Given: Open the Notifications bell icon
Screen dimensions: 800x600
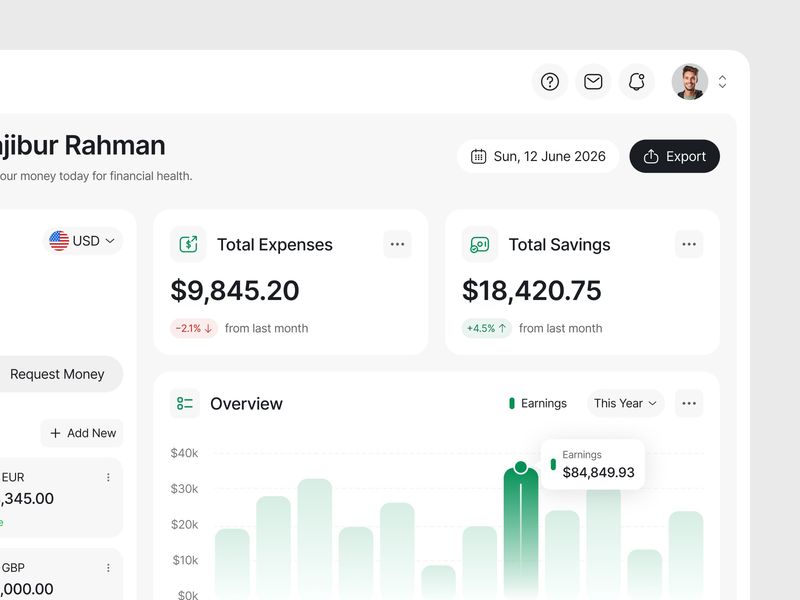Looking at the screenshot, I should (x=637, y=82).
